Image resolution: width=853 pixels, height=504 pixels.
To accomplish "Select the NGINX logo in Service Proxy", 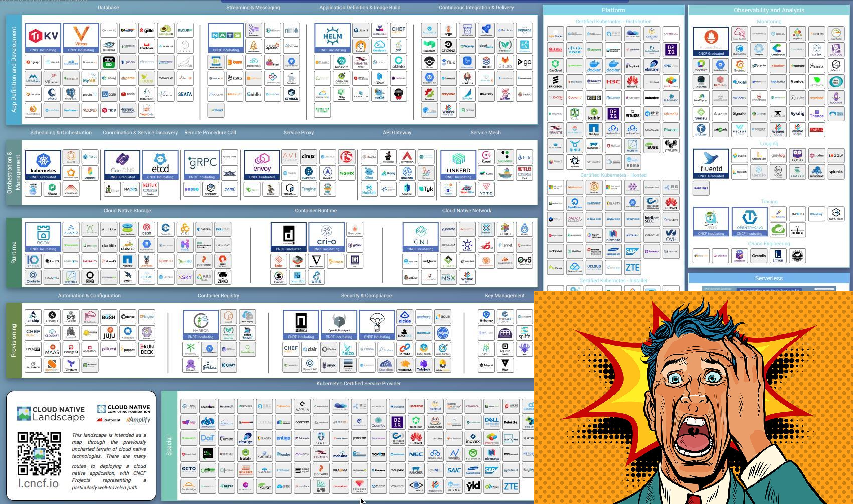I will click(347, 173).
